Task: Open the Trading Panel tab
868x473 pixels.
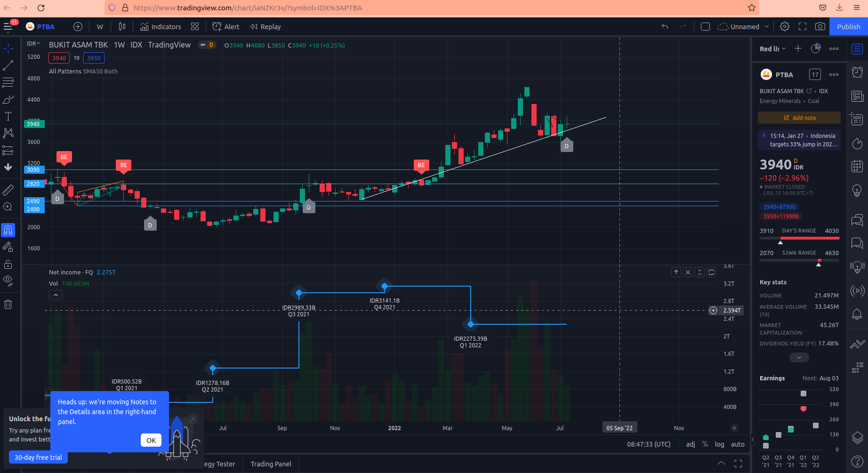Action: [x=271, y=464]
